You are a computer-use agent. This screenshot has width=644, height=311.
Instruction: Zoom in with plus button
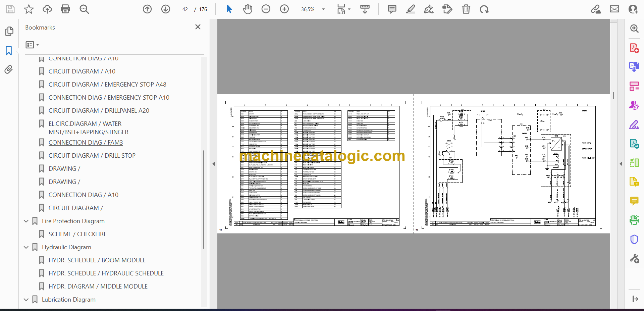[284, 9]
